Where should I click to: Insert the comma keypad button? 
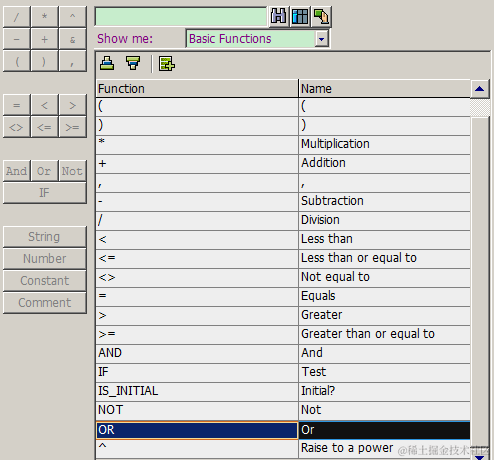pos(72,61)
